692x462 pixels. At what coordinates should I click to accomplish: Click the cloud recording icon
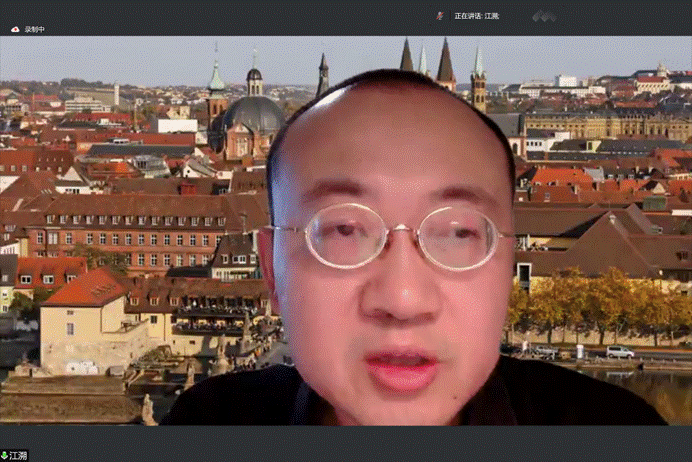(15, 30)
